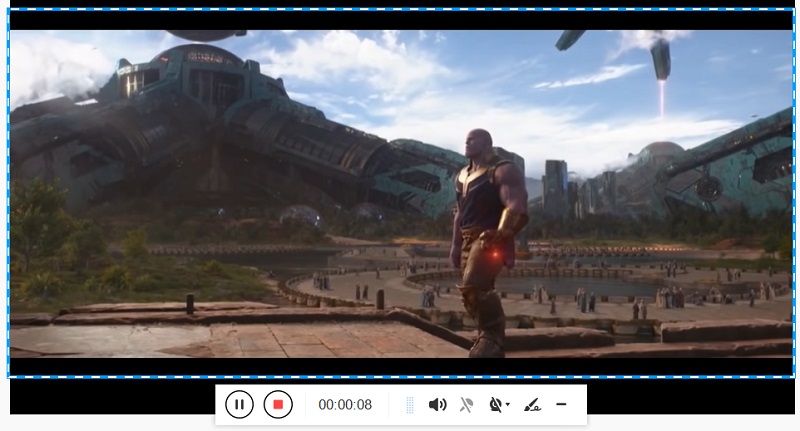Open webcam options dropdown arrow
The height and width of the screenshot is (431, 800).
point(508,404)
